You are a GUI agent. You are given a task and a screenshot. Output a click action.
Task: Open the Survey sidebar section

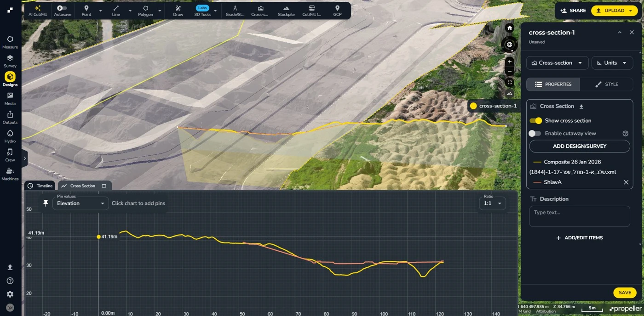[x=10, y=61]
